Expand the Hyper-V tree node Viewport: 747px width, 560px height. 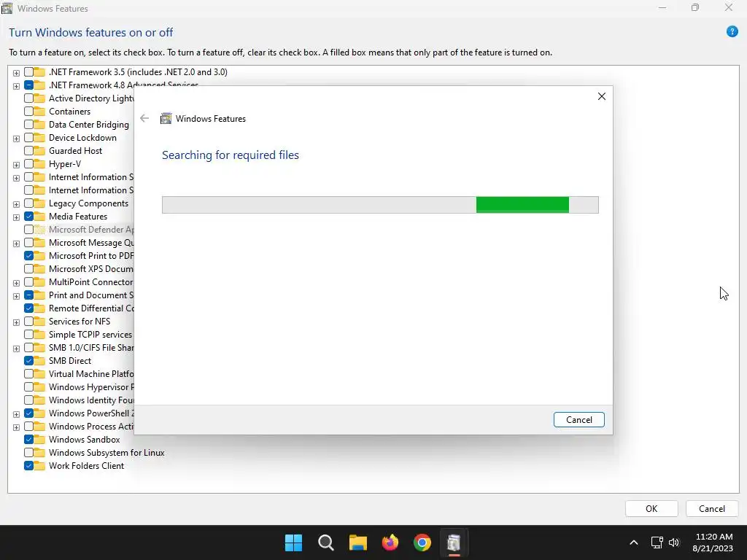16,165
